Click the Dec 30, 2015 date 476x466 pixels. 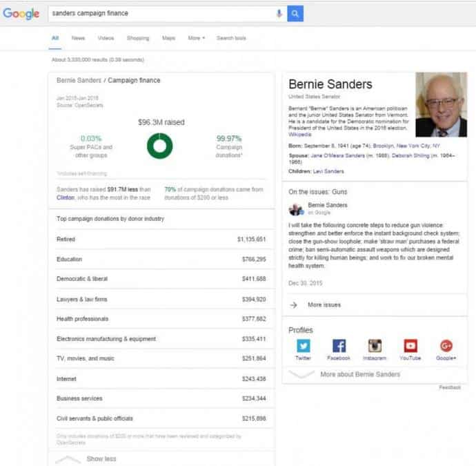305,283
